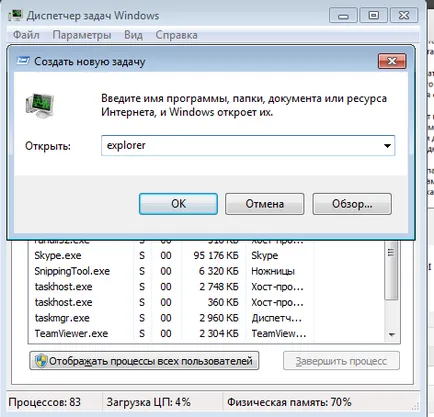This screenshot has width=434, height=417.
Task: Click the Отмена button
Action: (x=265, y=204)
